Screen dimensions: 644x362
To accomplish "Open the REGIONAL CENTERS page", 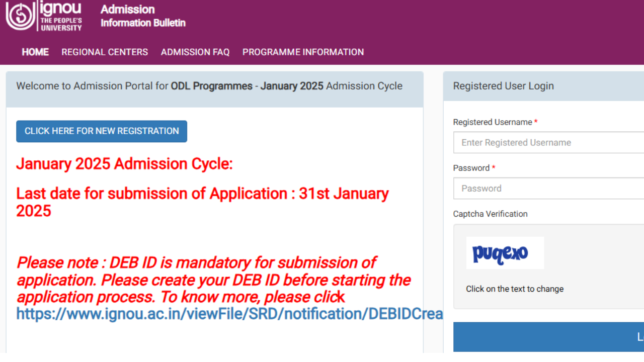I will pos(104,52).
